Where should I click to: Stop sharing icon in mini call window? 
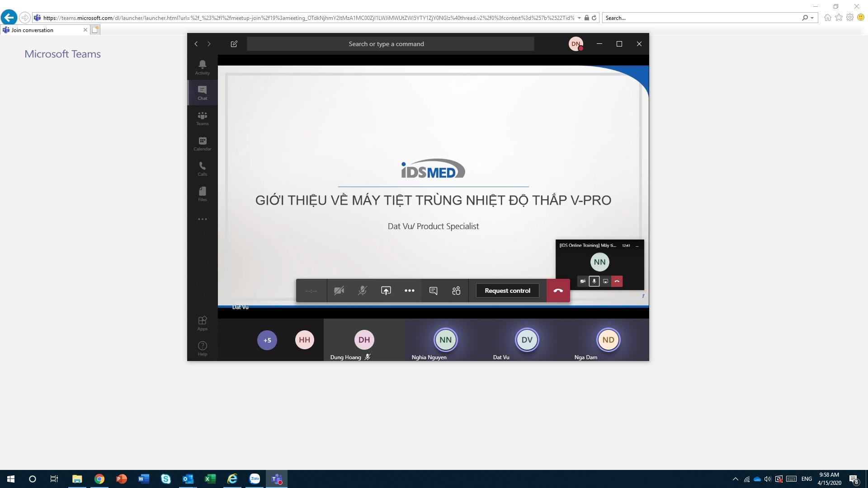tap(605, 281)
